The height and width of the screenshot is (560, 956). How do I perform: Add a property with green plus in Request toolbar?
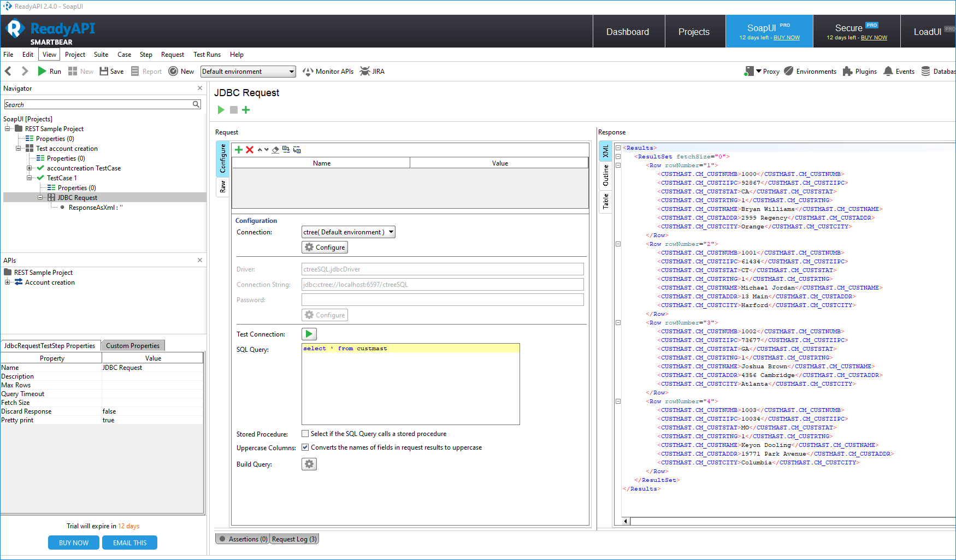239,150
